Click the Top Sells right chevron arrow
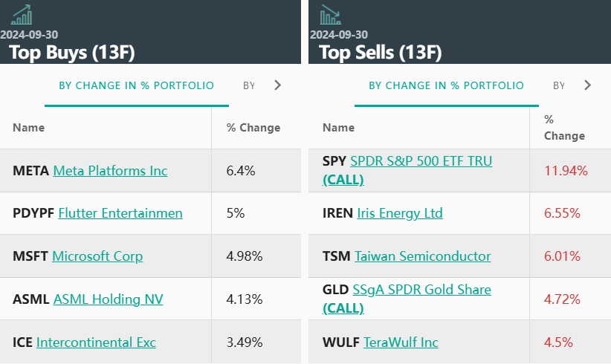 tap(587, 85)
